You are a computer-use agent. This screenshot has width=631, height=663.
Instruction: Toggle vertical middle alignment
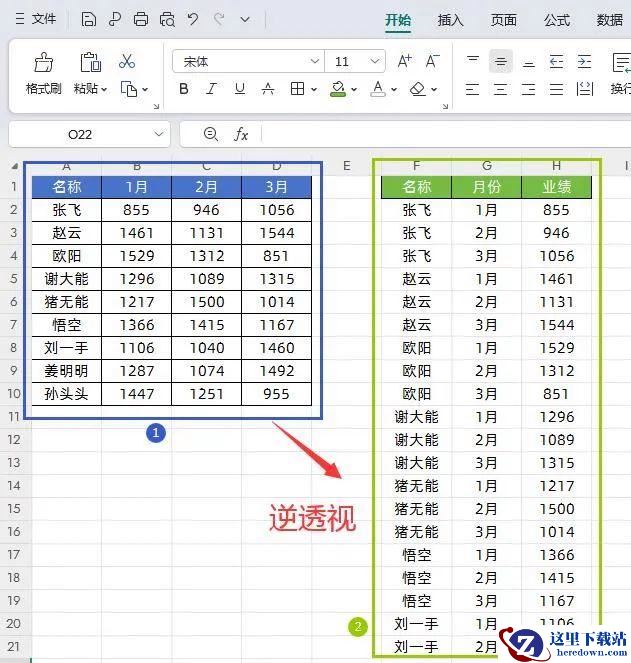(x=501, y=62)
